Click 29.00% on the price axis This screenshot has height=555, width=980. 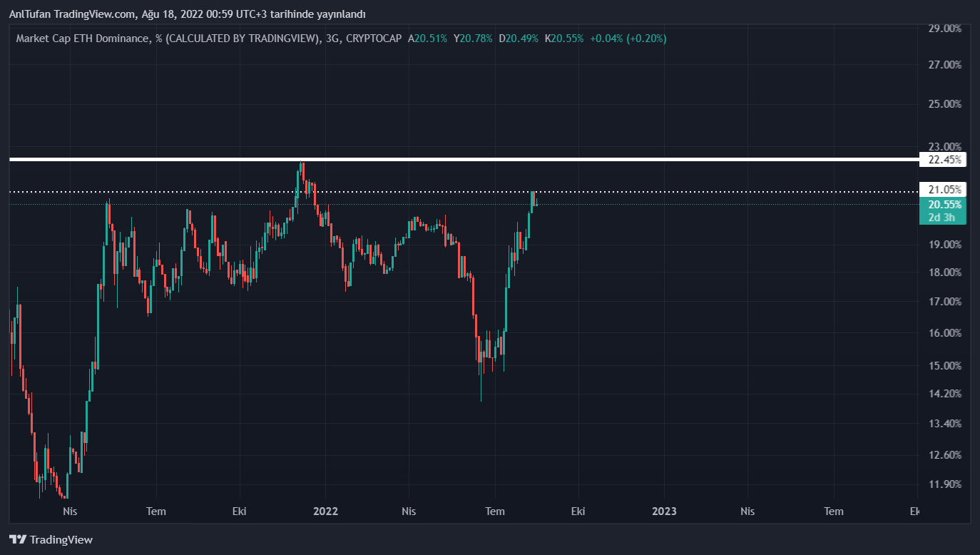[944, 29]
